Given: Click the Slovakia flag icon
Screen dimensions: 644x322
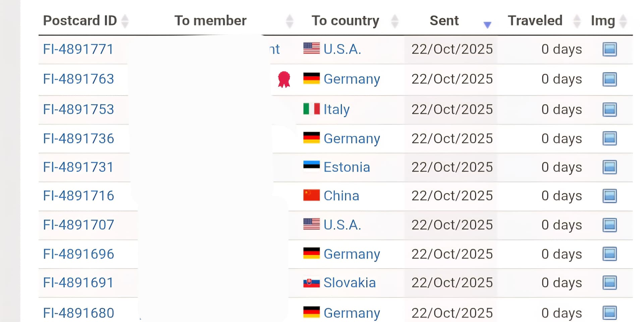Looking at the screenshot, I should pos(311,283).
